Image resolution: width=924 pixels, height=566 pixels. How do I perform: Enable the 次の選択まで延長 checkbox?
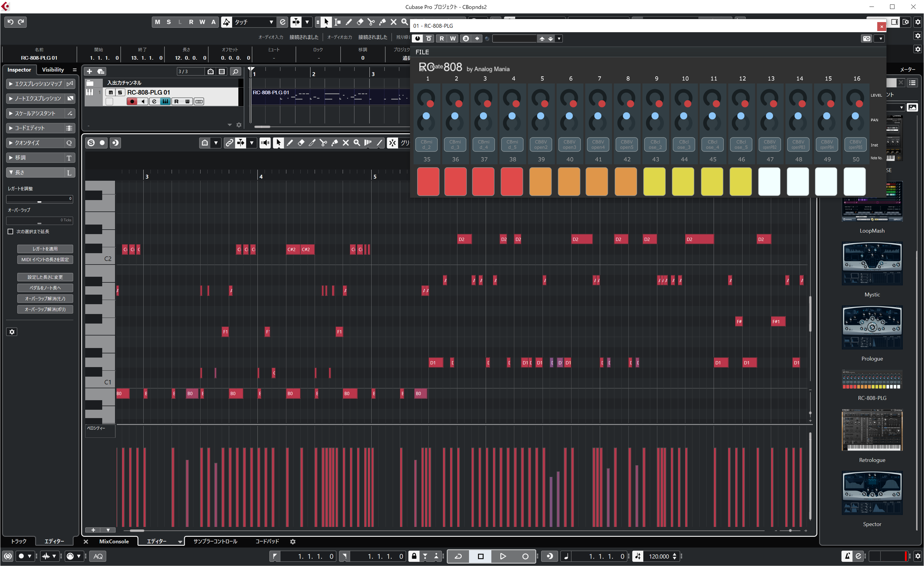[x=10, y=232]
